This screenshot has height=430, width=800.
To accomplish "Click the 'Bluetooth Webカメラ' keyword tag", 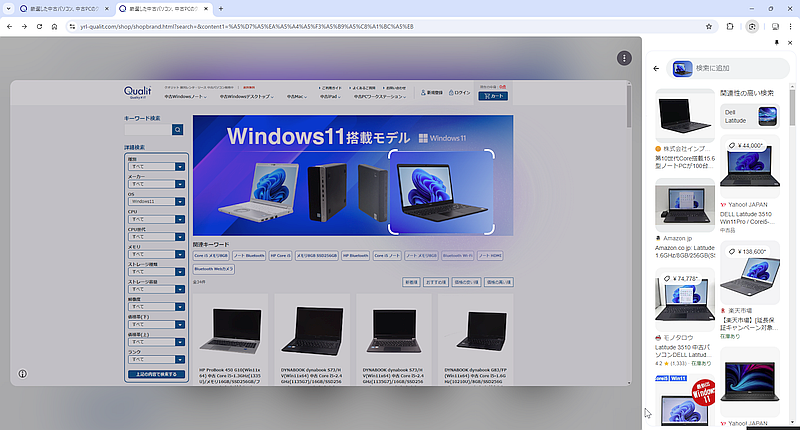I will (x=214, y=269).
